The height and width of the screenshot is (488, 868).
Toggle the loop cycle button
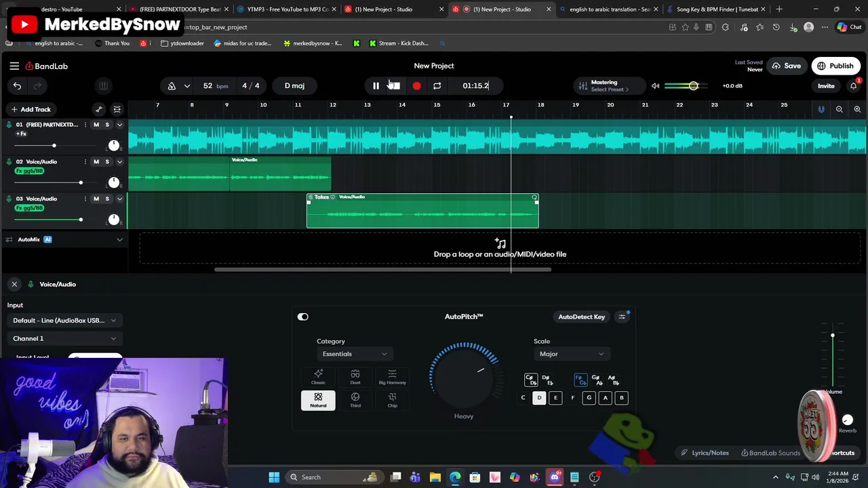click(437, 85)
